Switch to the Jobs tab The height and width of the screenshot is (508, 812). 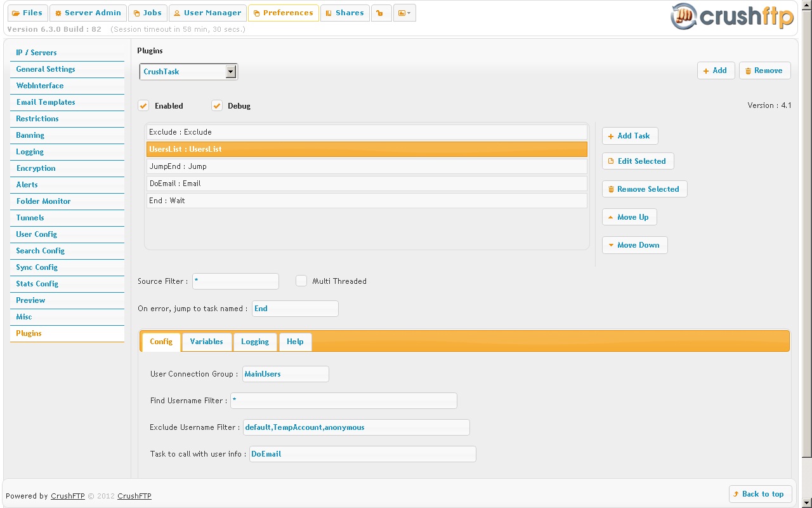[x=147, y=13]
